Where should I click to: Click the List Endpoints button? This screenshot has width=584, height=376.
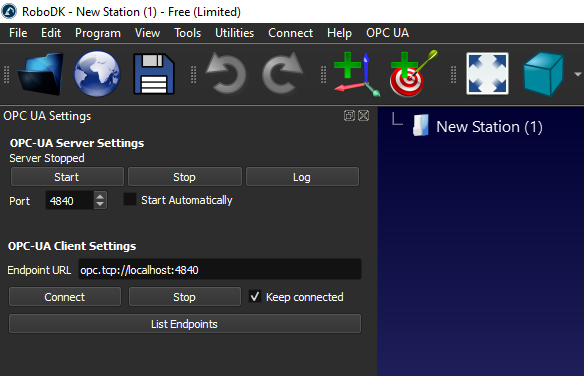(x=185, y=324)
